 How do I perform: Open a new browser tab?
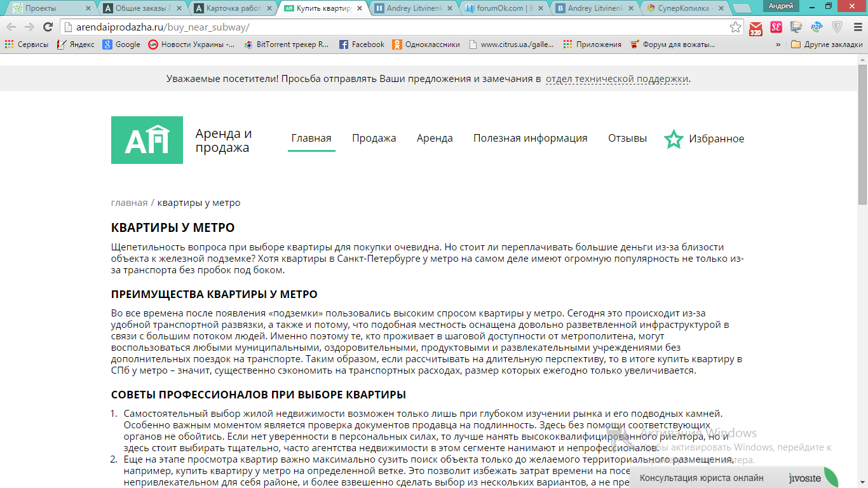click(742, 8)
